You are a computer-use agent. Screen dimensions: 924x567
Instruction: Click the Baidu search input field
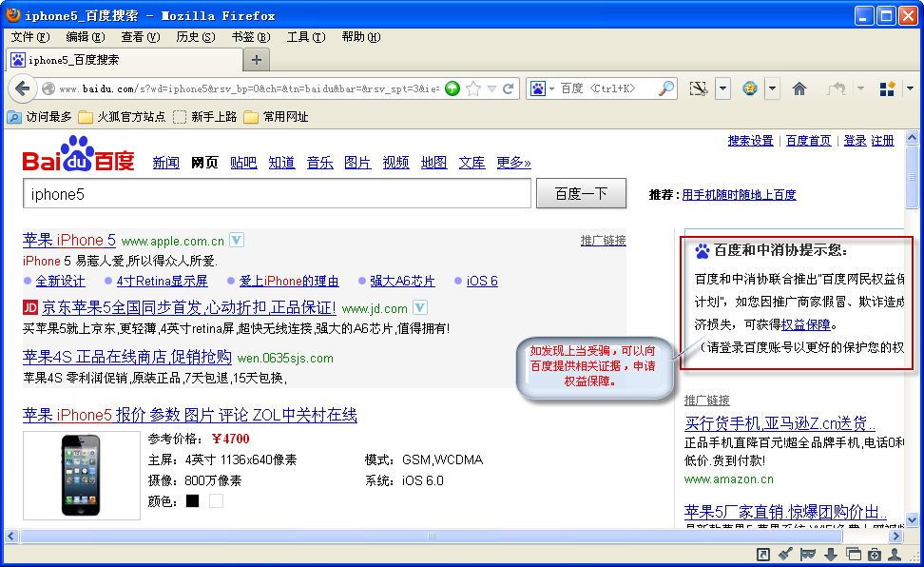coord(277,193)
